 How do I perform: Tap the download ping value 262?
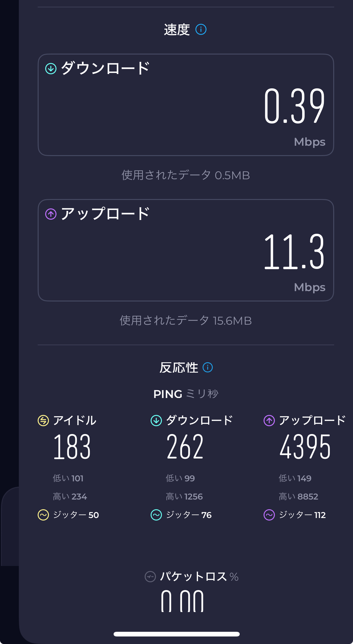coord(185,447)
